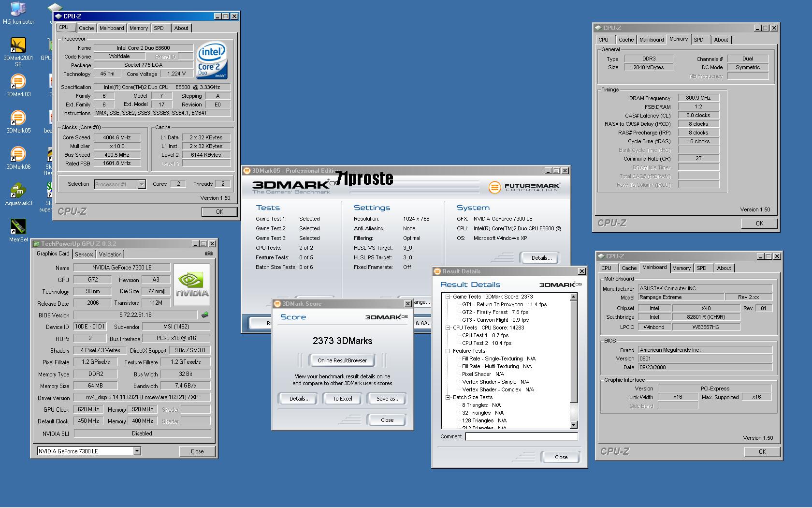Click OK in the Mainboard CPU-Z window
Screen dimensions: 812x508
pos(762,452)
